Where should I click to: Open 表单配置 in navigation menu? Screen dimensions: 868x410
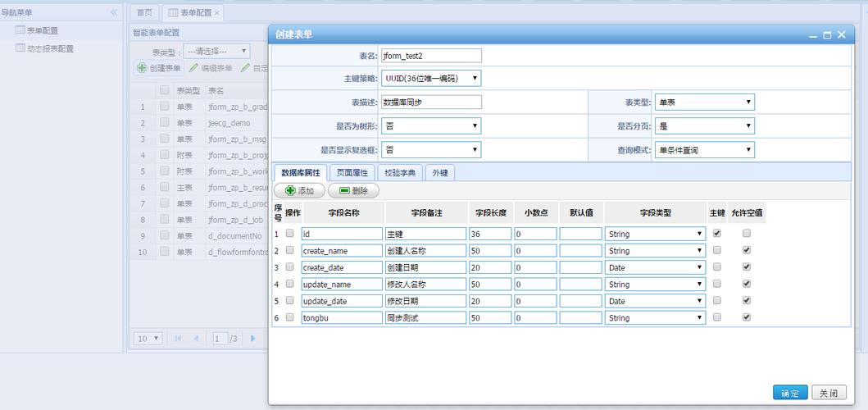(x=43, y=30)
